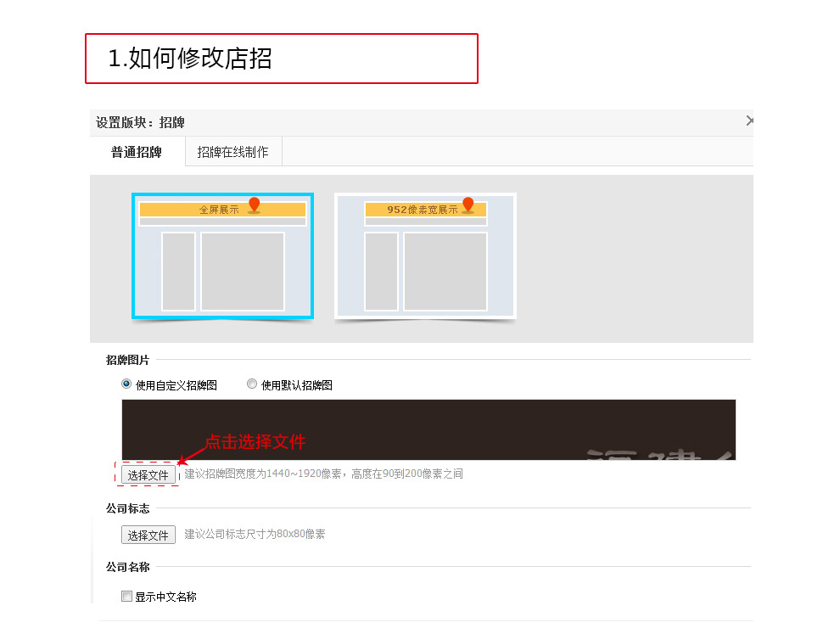Enable the 显示中文名称 checkbox

(127, 596)
